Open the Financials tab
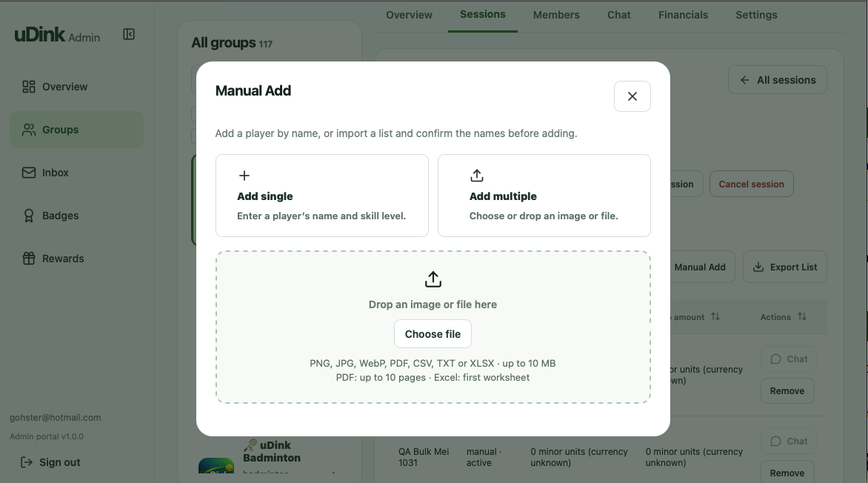868x483 pixels. click(x=683, y=15)
